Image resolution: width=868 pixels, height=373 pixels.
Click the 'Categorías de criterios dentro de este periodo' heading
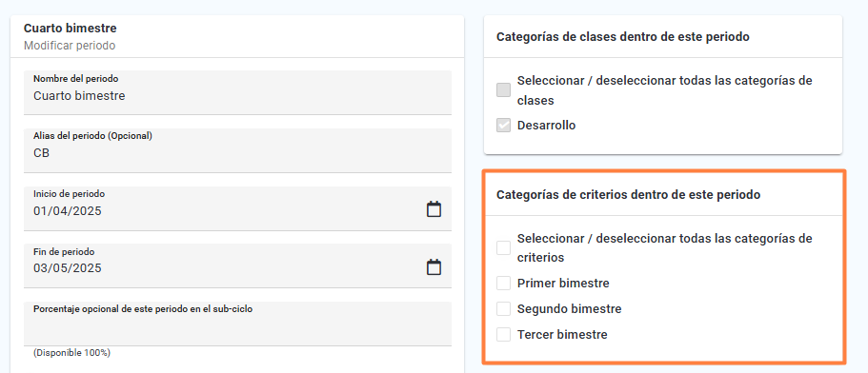(628, 195)
